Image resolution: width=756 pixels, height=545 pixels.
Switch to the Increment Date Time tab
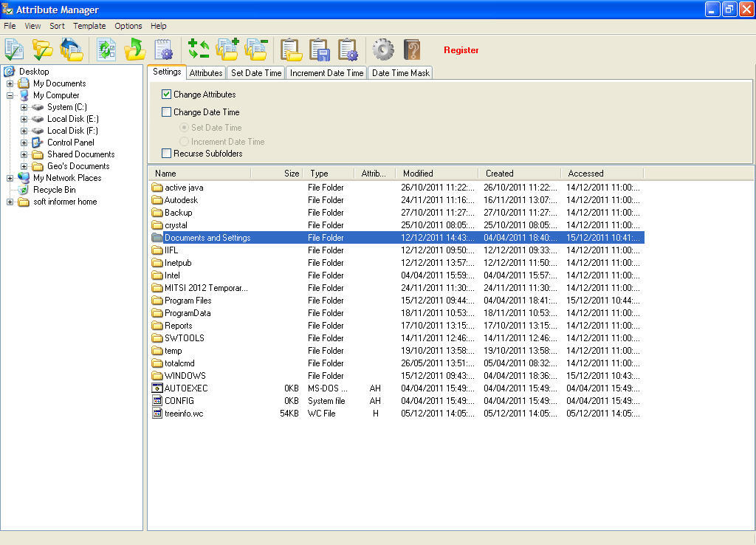tap(326, 72)
